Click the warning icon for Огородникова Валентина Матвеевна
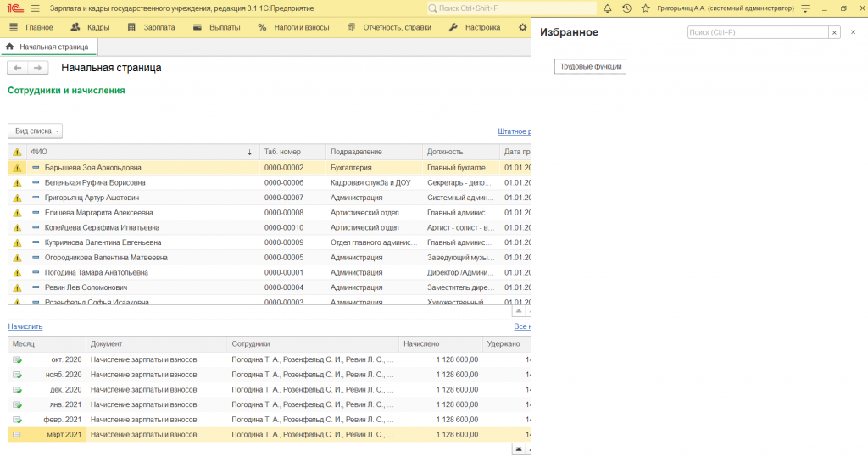This screenshot has width=868, height=457. 17,258
